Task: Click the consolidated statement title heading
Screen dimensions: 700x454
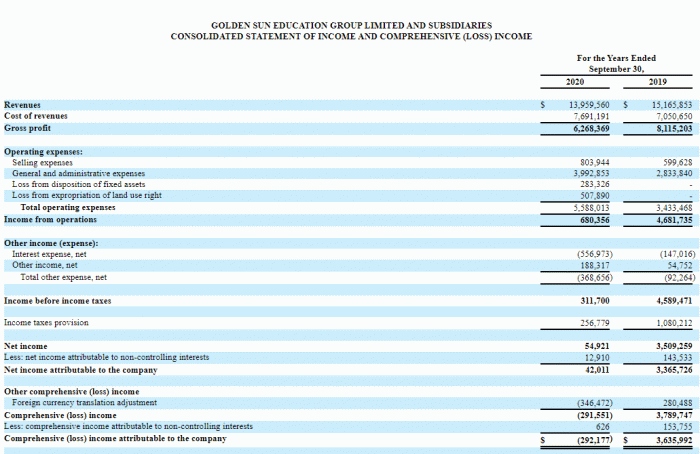Action: [351, 36]
